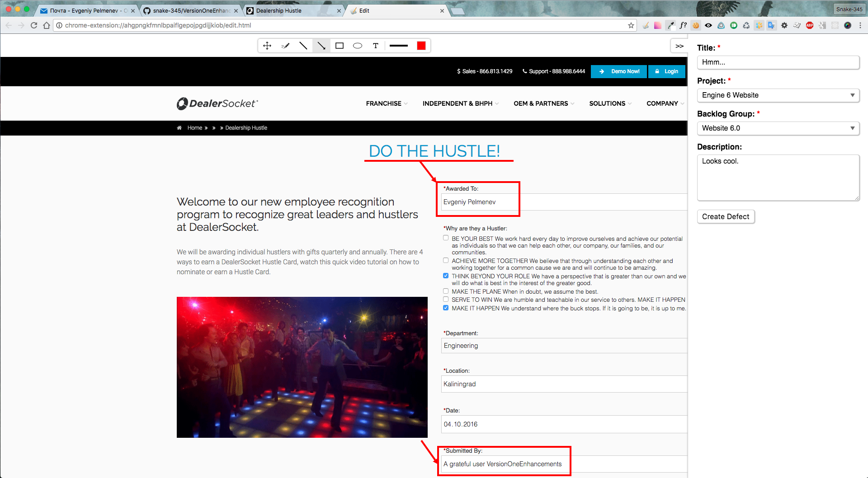
Task: Click the disco dance floor video thumbnail
Action: point(302,367)
